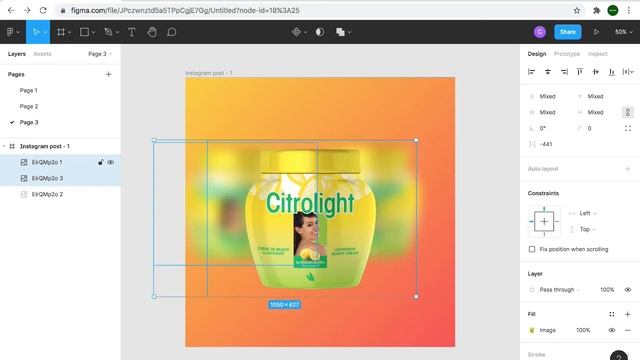640x360 pixels.
Task: Hide the ElrQMp2o 1 layer
Action: click(111, 162)
